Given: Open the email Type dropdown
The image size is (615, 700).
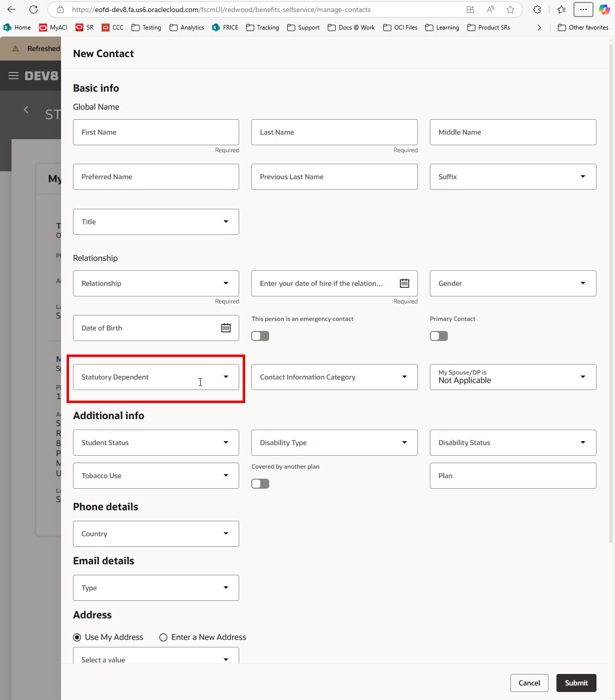Looking at the screenshot, I should [156, 588].
